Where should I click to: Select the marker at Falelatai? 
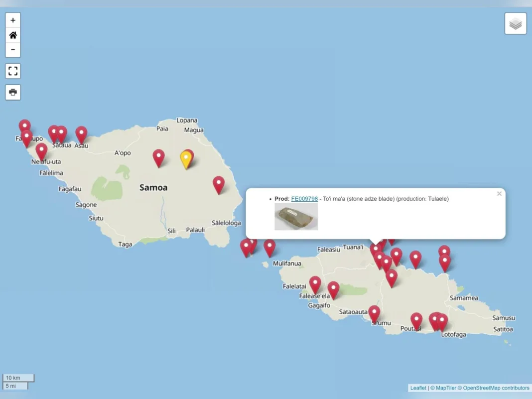point(315,284)
